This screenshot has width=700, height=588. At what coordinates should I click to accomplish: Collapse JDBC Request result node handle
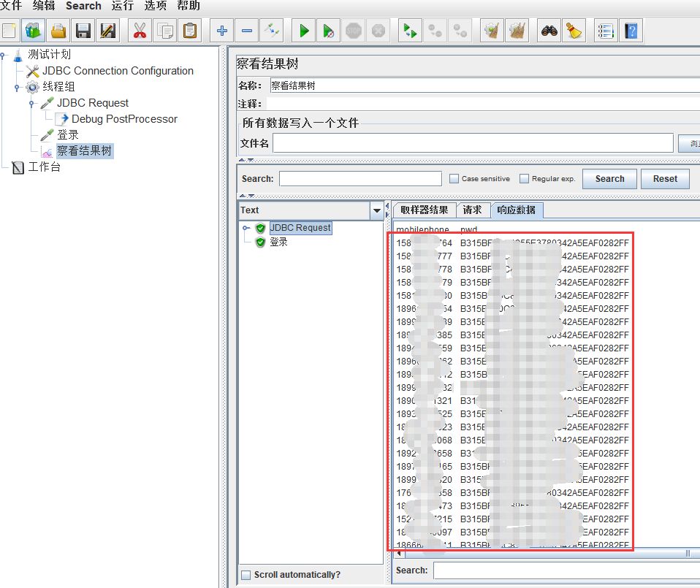pyautogui.click(x=246, y=228)
